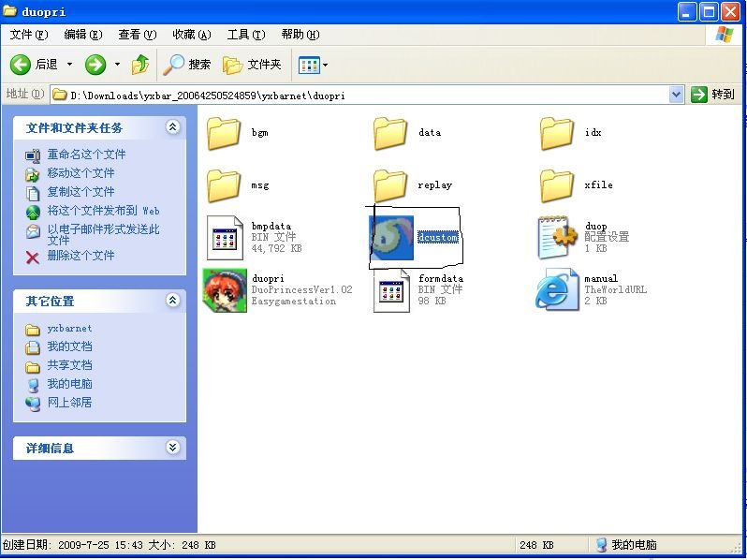
Task: Select the dcustom file icon
Action: click(x=391, y=238)
